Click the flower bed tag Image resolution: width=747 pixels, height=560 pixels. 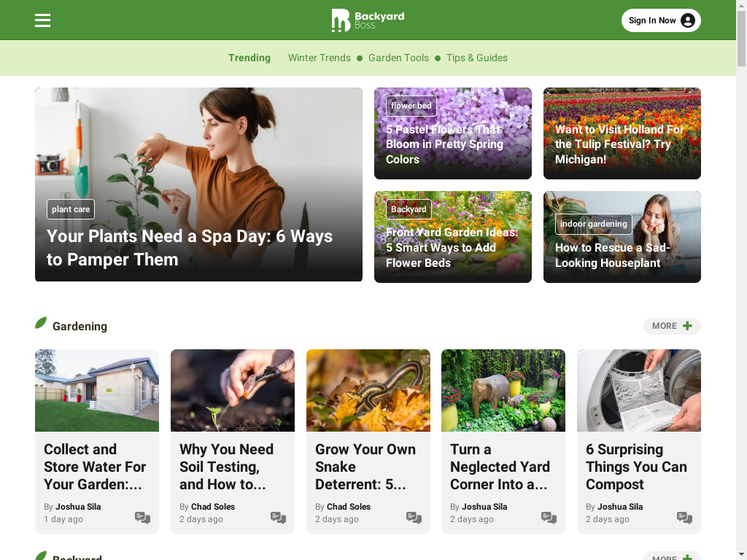point(411,106)
